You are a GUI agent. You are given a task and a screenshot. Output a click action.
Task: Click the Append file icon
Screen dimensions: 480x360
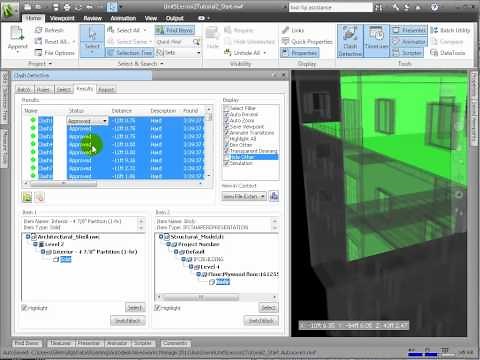click(x=17, y=34)
